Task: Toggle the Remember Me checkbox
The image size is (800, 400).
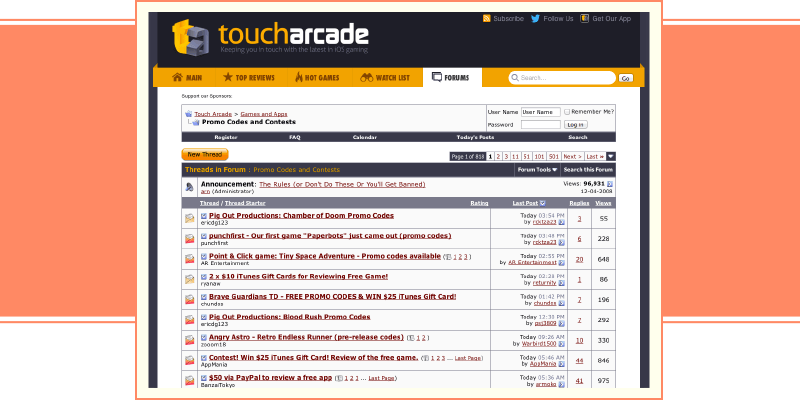Action: (567, 112)
